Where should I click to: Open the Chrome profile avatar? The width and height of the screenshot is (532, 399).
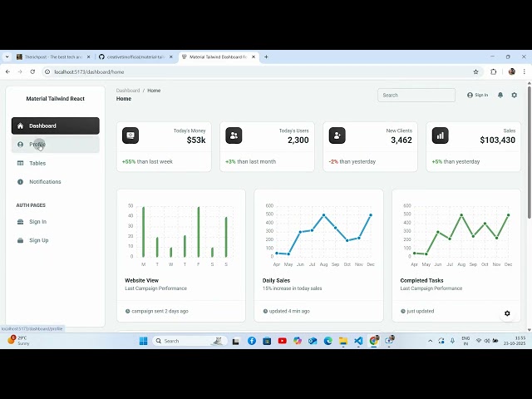point(512,72)
